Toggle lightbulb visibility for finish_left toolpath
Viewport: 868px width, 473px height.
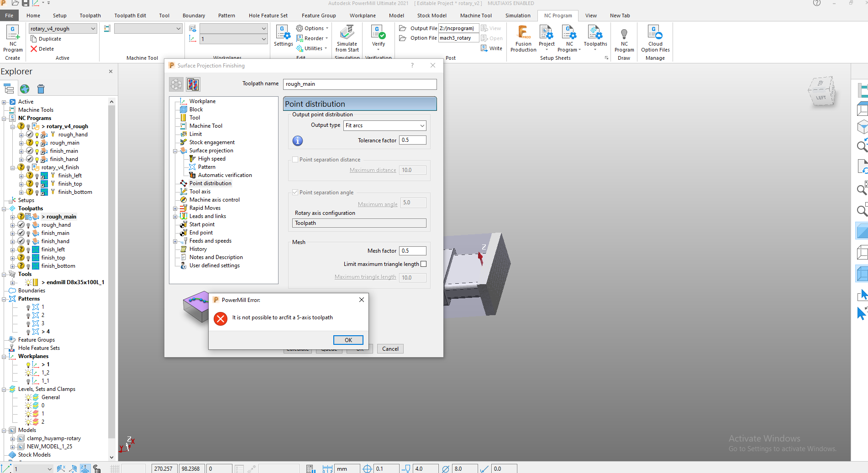point(28,250)
